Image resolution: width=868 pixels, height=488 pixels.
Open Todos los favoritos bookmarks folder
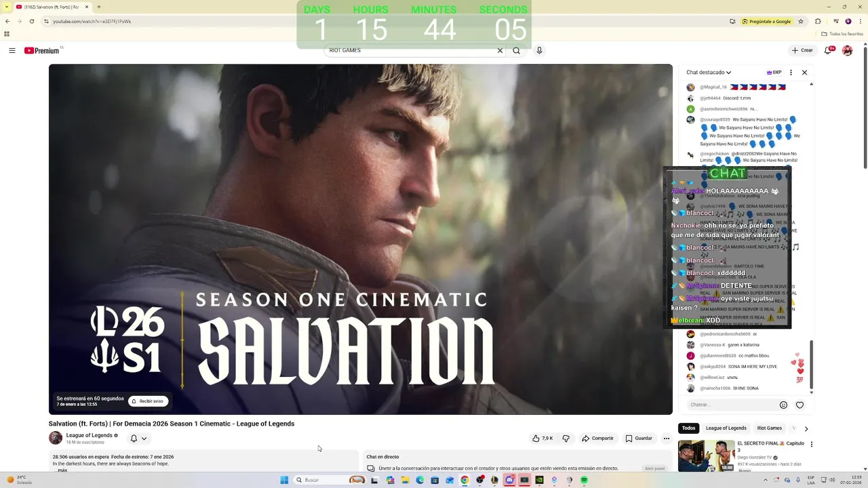click(842, 33)
